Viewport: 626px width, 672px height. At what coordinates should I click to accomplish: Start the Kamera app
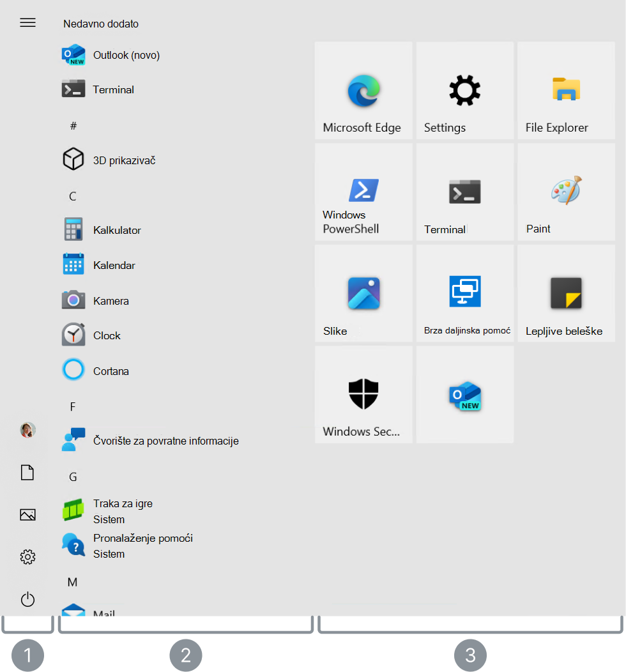click(x=95, y=300)
